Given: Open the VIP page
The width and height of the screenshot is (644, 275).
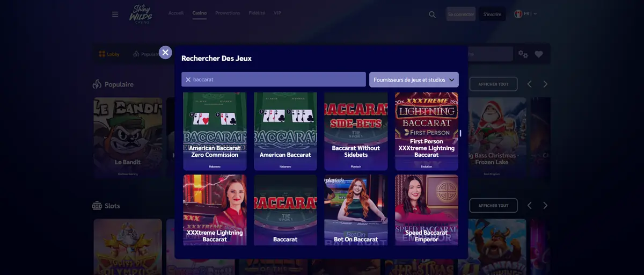Looking at the screenshot, I should pyautogui.click(x=277, y=13).
